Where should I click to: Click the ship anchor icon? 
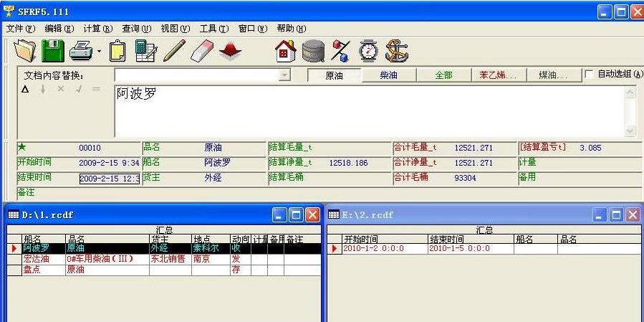(x=396, y=51)
